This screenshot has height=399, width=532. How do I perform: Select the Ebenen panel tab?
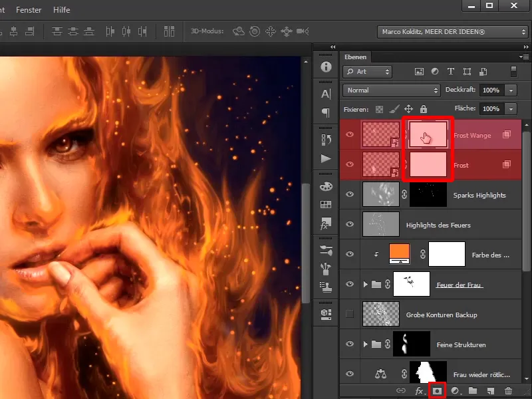tap(356, 57)
